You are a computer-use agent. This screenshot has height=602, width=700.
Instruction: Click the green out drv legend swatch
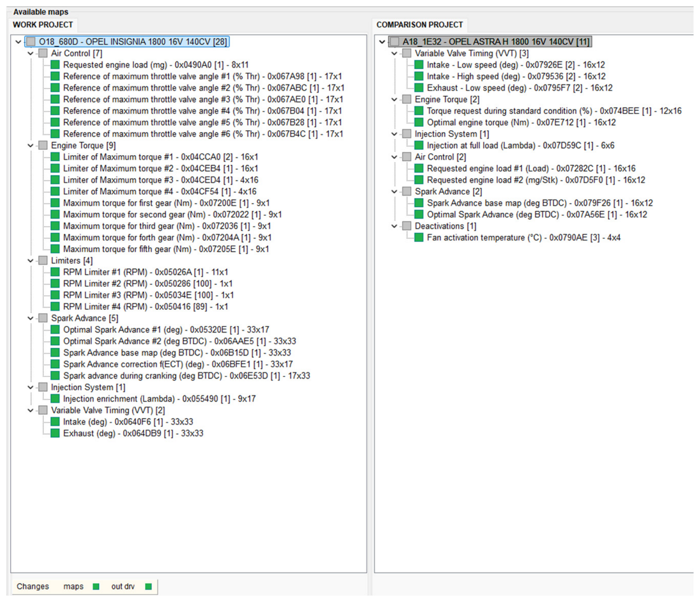click(x=148, y=586)
